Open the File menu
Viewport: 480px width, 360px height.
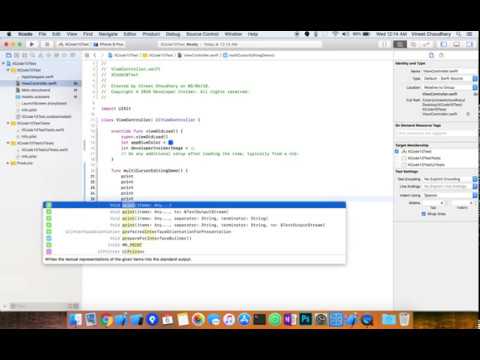42,34
